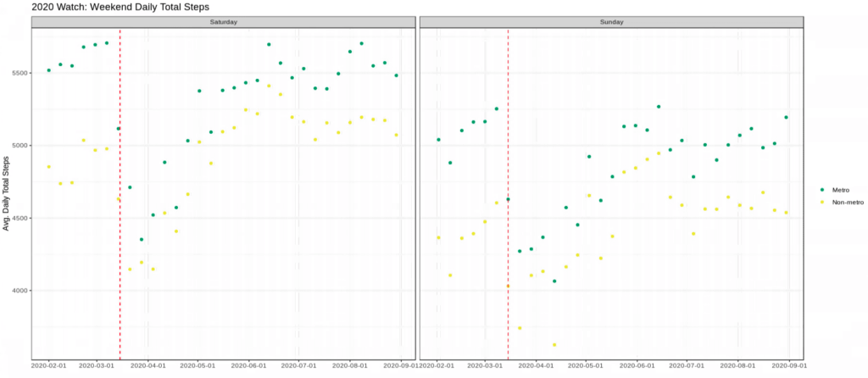The image size is (868, 378).
Task: Click the rightmost yellow point in Saturday panel
Action: coord(396,135)
